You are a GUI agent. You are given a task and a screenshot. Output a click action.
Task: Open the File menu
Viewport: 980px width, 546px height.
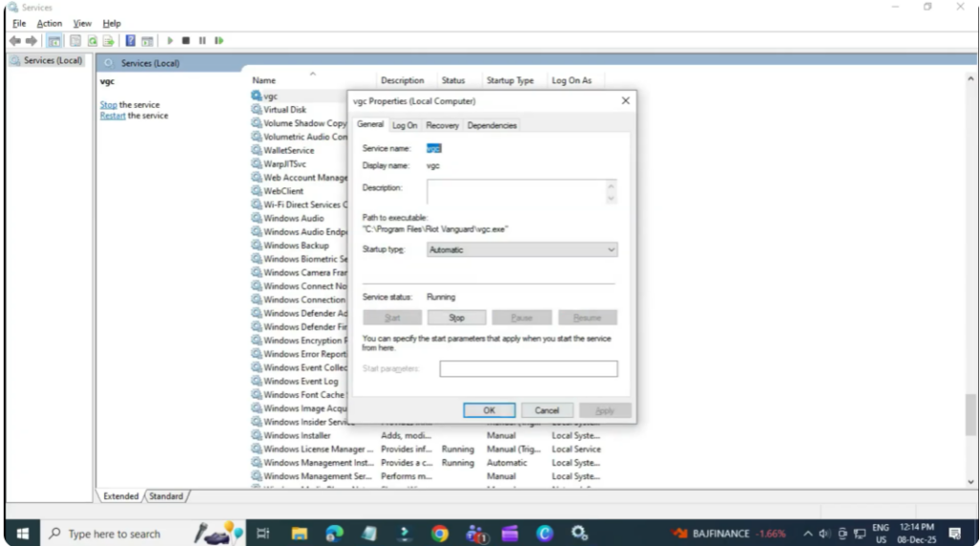click(x=19, y=23)
